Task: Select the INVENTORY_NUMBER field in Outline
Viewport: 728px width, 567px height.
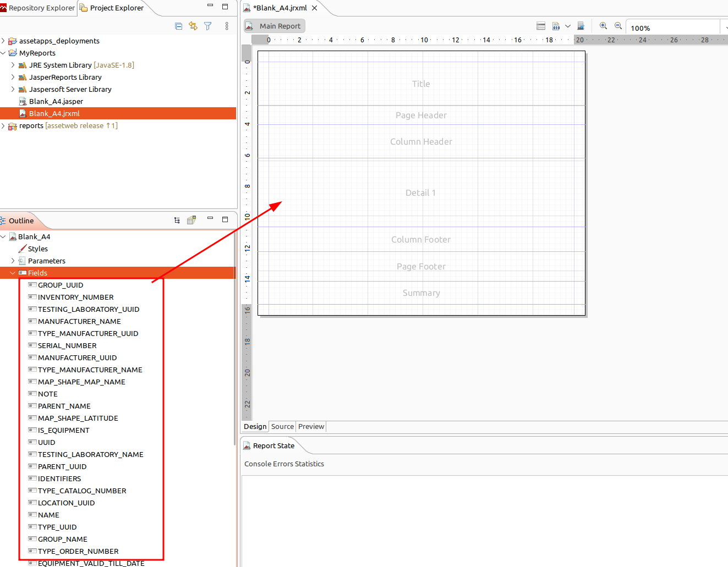Action: pyautogui.click(x=75, y=297)
